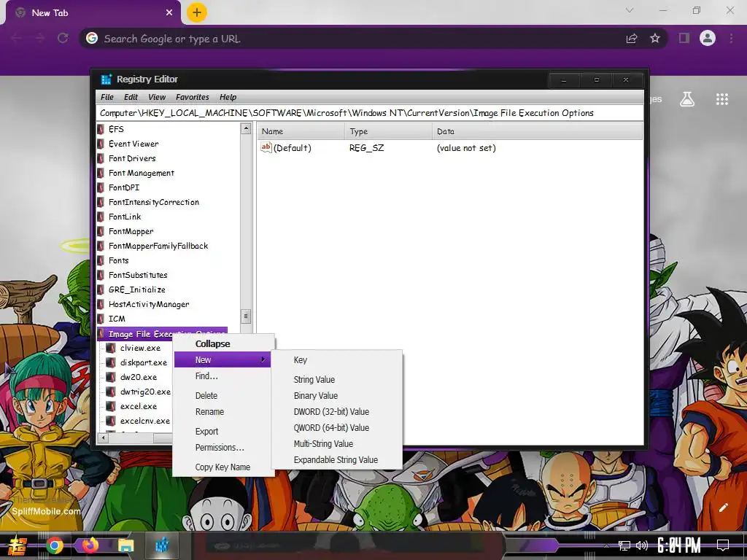747x560 pixels.
Task: Click the Chrome tab search chevron
Action: [x=630, y=10]
